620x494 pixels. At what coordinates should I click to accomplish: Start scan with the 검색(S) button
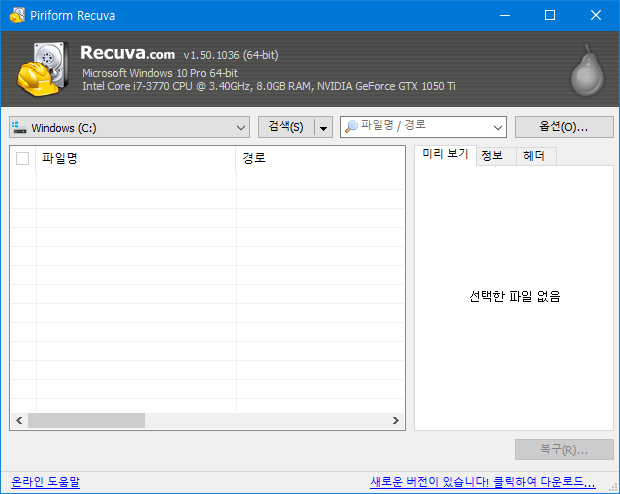click(x=286, y=127)
